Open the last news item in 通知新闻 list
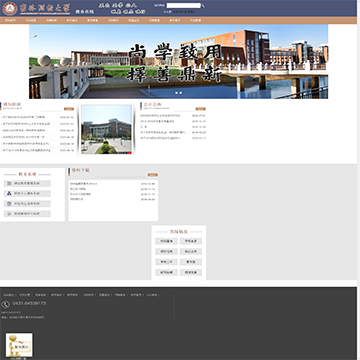Viewport: 360px width, 360px height. (x=26, y=150)
